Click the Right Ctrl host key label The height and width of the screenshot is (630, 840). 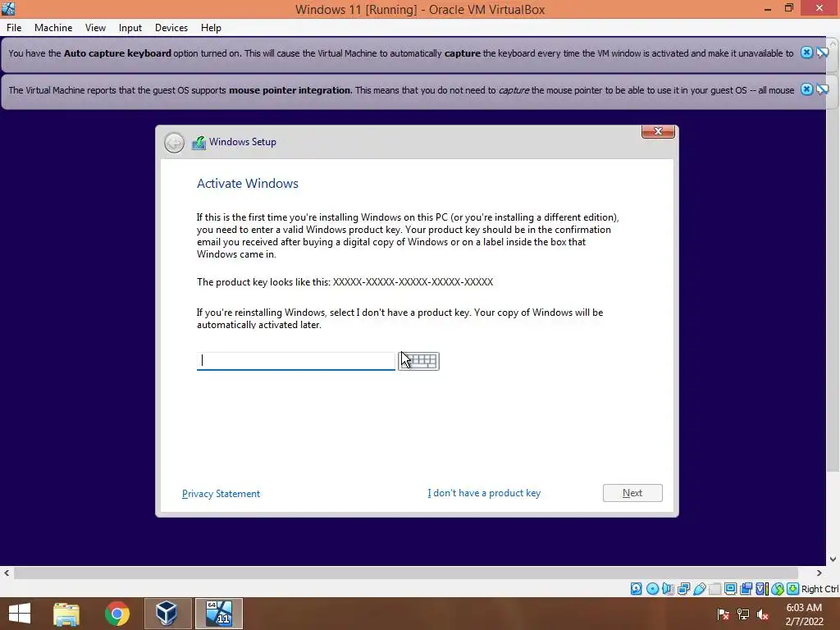(820, 589)
